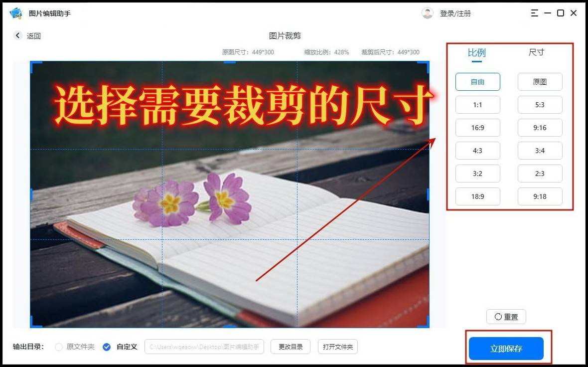This screenshot has width=588, height=367.
Task: Open the hamburger menu icon in title bar
Action: [x=534, y=13]
